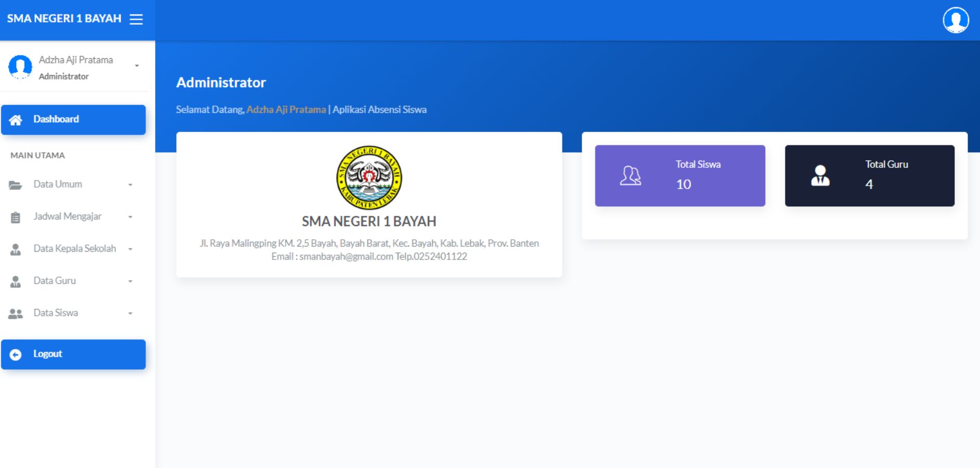Click the Data Guru person icon

[x=16, y=281]
